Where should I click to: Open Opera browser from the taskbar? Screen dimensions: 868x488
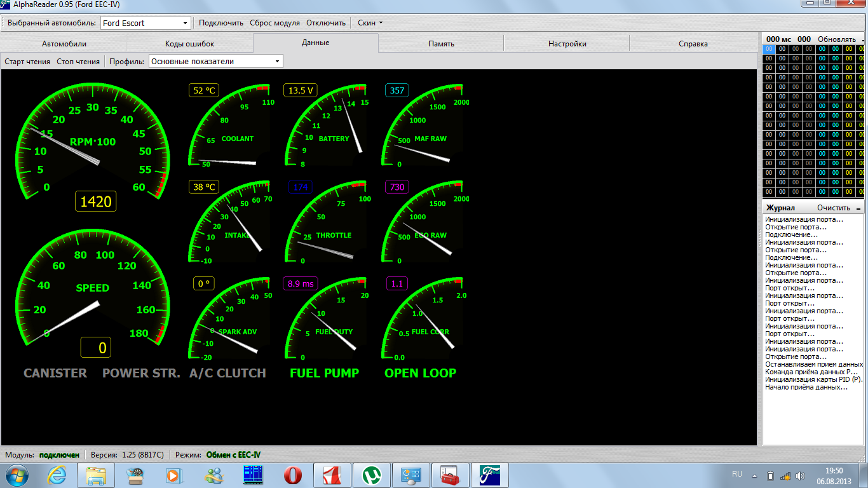point(293,475)
